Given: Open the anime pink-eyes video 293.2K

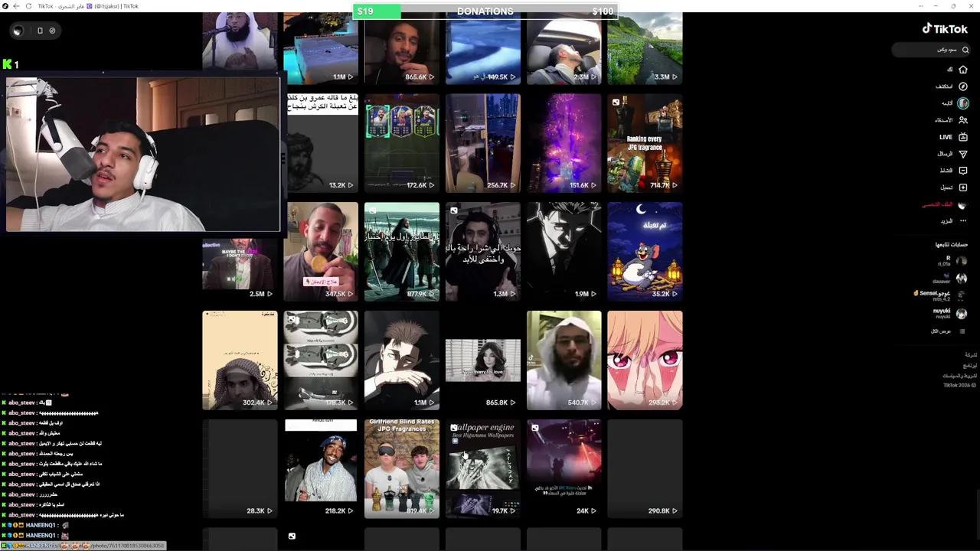Looking at the screenshot, I should (645, 360).
